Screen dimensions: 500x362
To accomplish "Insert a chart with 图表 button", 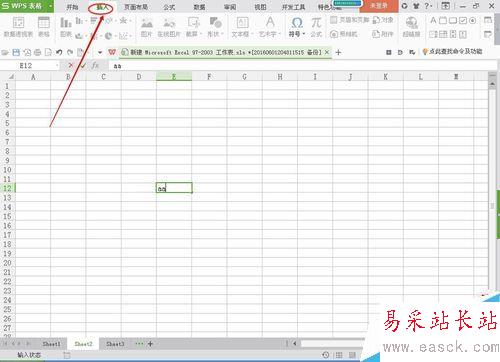I will click(x=66, y=27).
